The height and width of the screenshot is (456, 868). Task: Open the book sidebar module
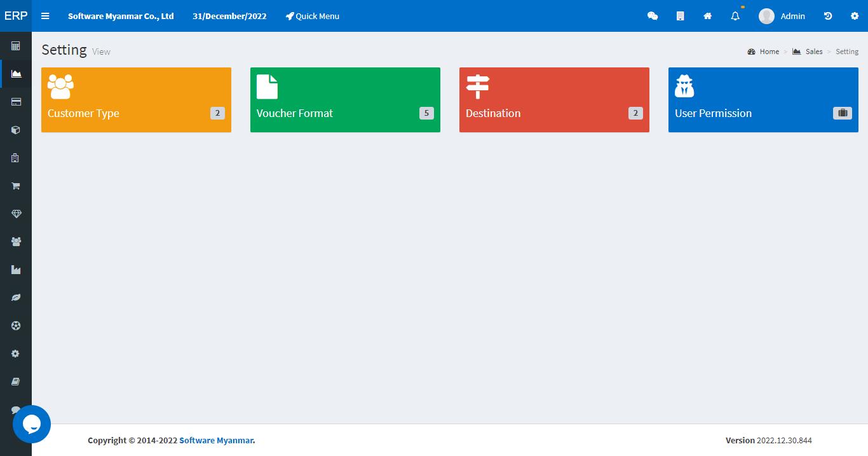click(x=16, y=382)
